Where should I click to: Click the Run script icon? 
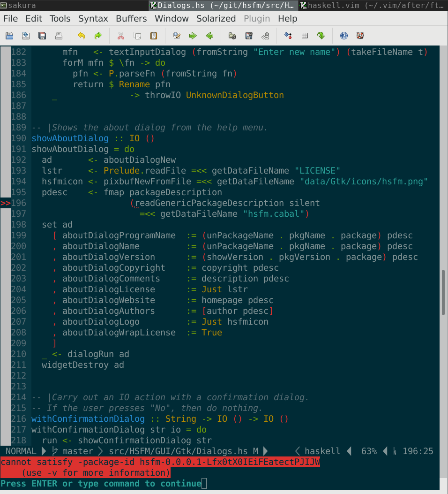click(265, 36)
